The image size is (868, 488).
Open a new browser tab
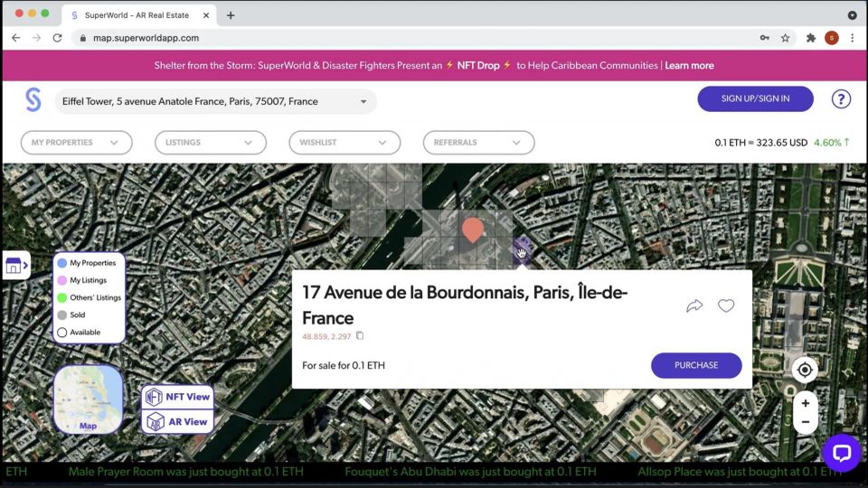(231, 15)
